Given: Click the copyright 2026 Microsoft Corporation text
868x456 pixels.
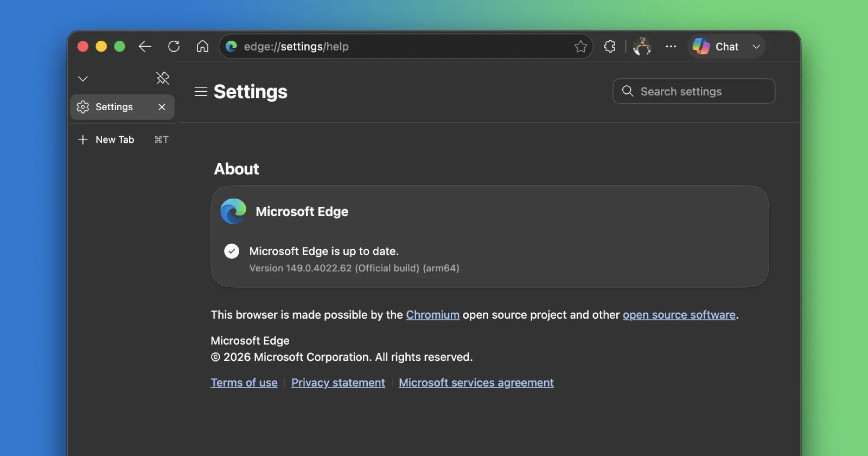Looking at the screenshot, I should [x=342, y=357].
